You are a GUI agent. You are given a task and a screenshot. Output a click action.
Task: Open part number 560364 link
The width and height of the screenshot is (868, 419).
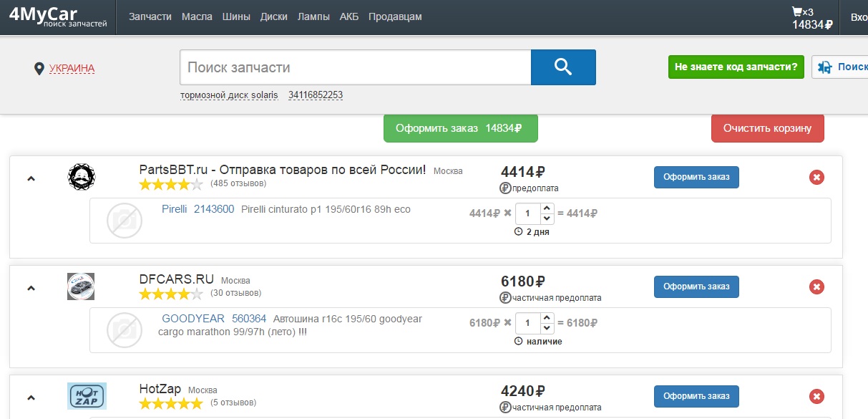click(x=249, y=319)
